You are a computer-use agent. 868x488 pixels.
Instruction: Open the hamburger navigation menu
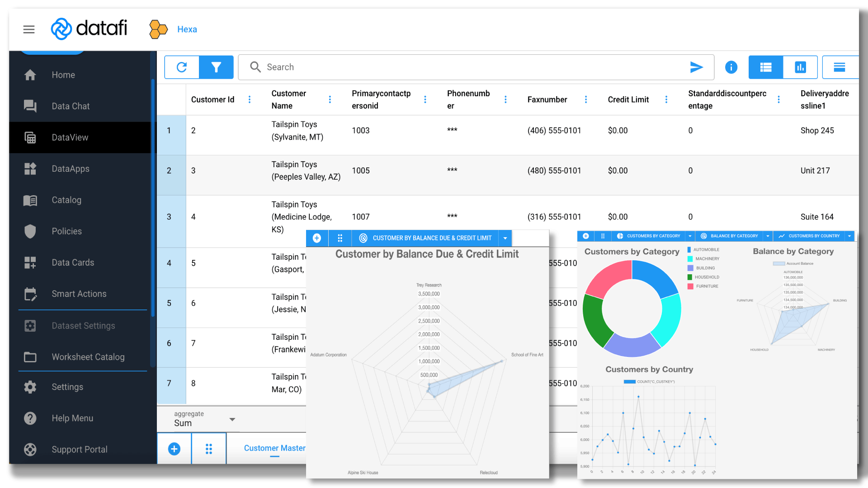pyautogui.click(x=29, y=29)
